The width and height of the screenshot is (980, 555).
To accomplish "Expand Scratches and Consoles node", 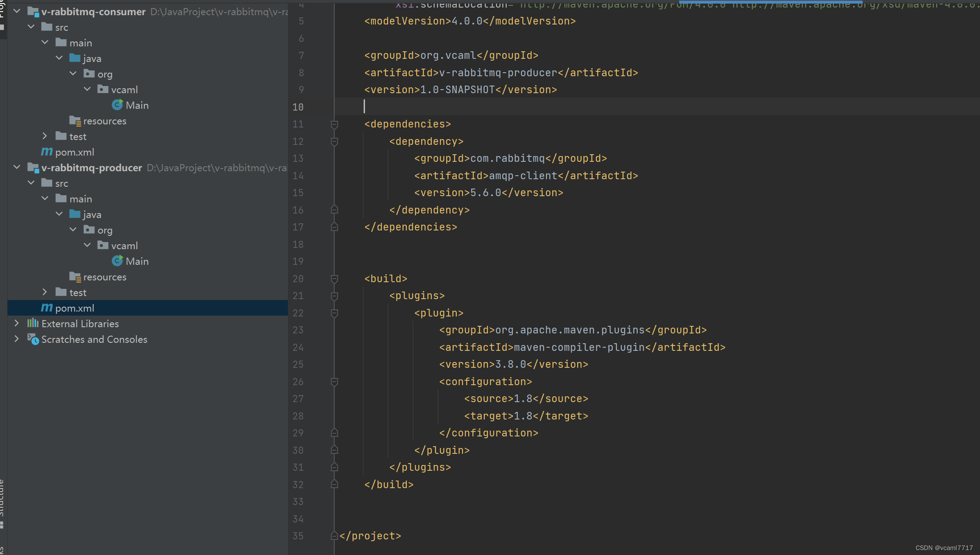I will (x=17, y=338).
